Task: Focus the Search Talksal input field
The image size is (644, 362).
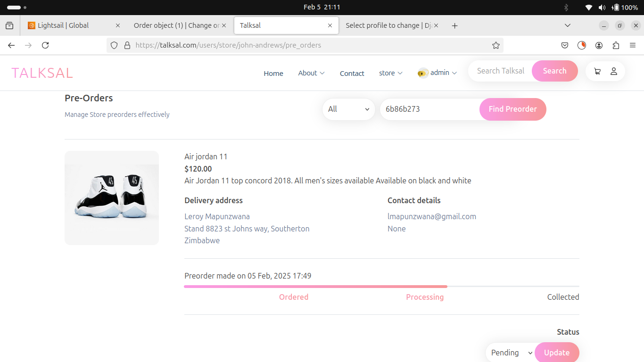Action: [x=501, y=71]
